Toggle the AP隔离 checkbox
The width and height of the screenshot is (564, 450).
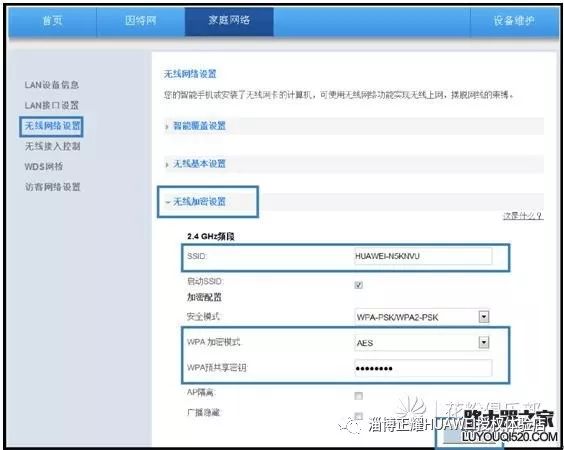(x=359, y=396)
